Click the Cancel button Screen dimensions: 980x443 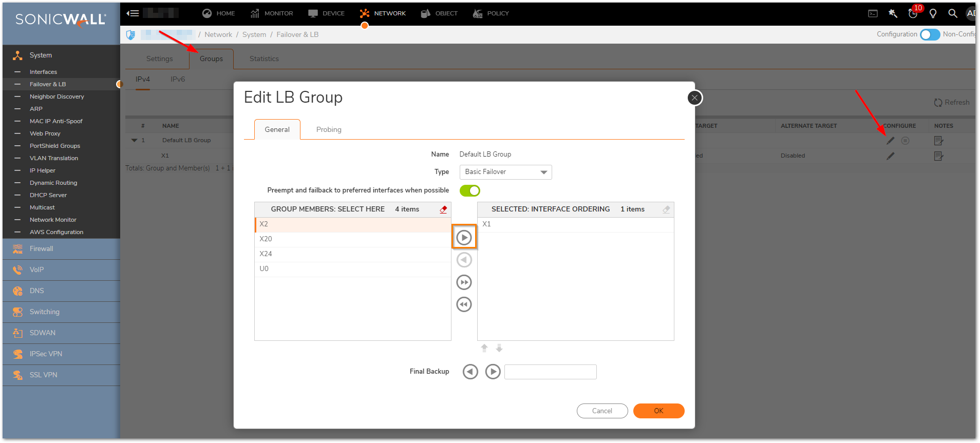[602, 411]
